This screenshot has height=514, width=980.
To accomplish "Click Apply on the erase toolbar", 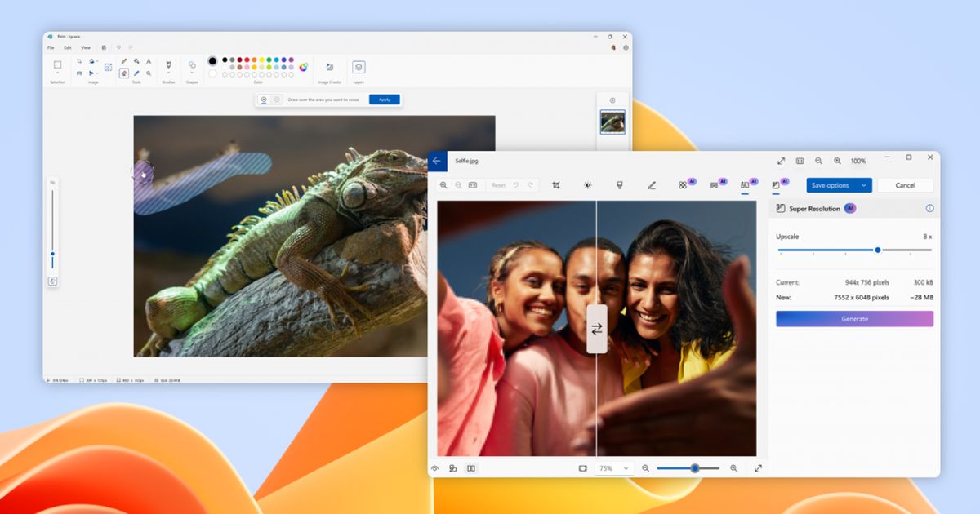I will point(384,100).
